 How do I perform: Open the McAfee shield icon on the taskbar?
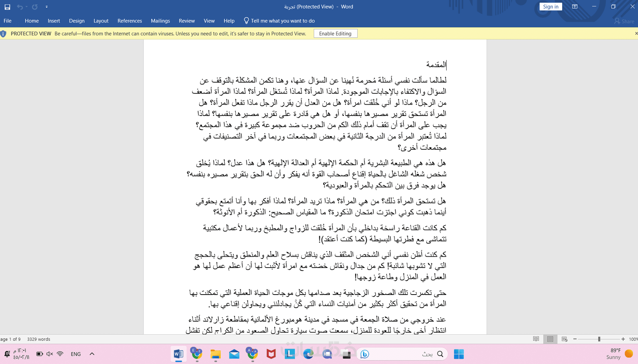271,354
